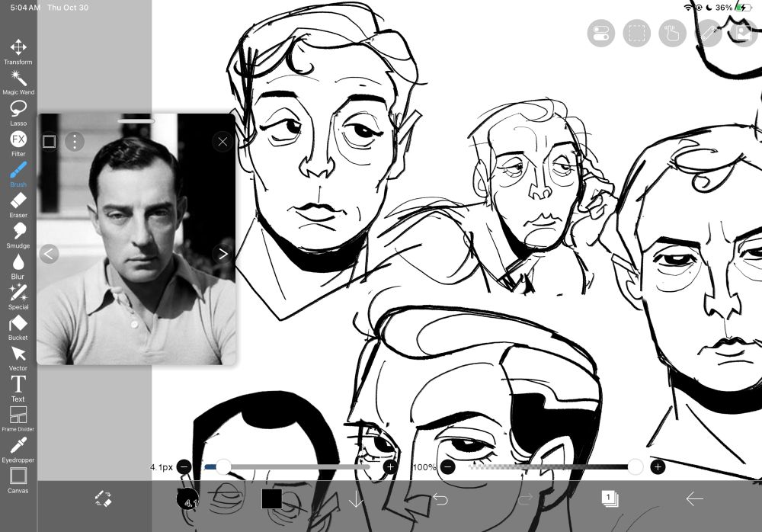The image size is (762, 532).
Task: Select the Lasso tool
Action: click(18, 108)
